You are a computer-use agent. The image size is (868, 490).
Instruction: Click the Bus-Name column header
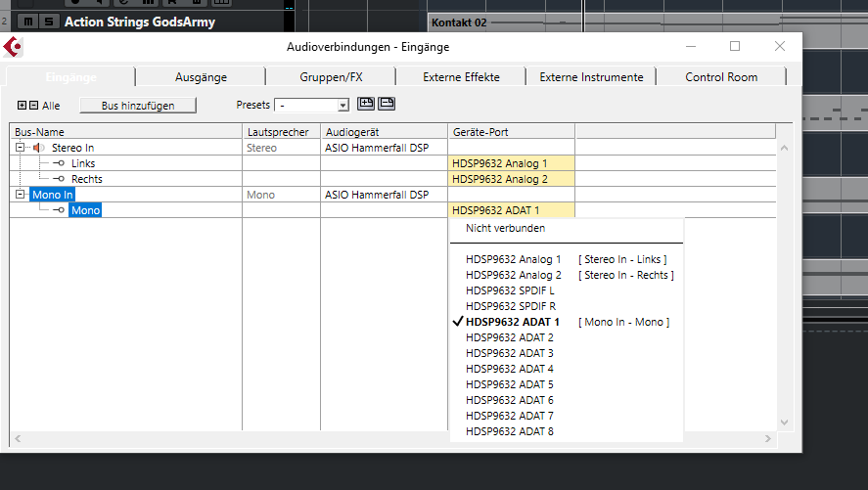[126, 132]
